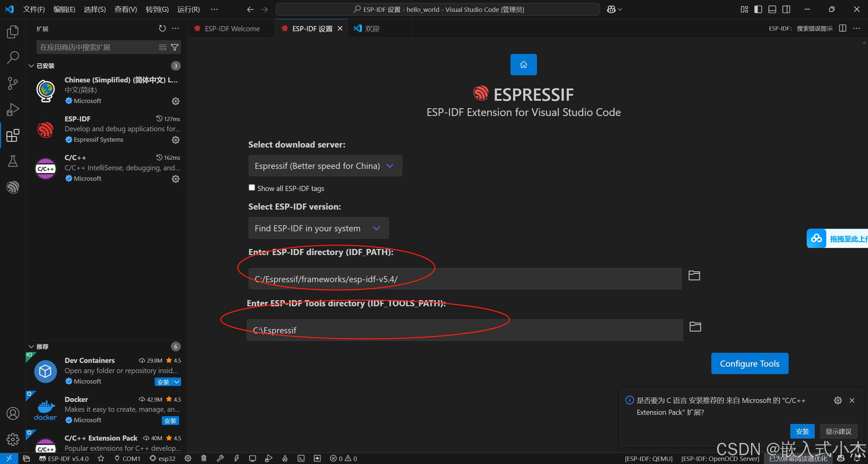
Task: Click the Full Clean trash icon
Action: tap(204, 458)
